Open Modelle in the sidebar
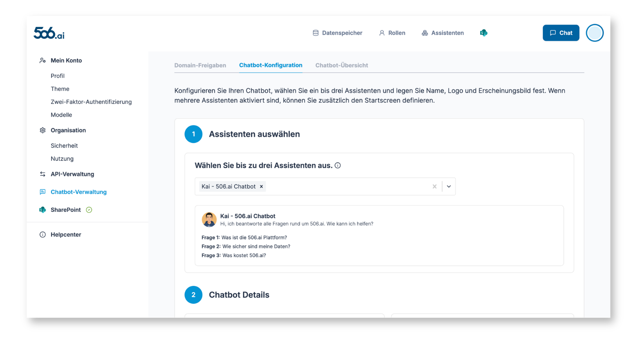644x343 pixels. point(61,115)
